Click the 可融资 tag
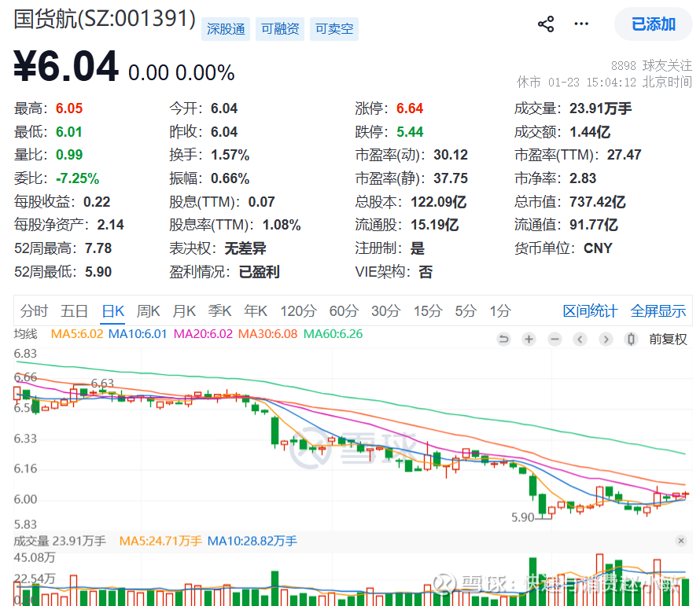Image resolution: width=700 pixels, height=606 pixels. pyautogui.click(x=280, y=29)
